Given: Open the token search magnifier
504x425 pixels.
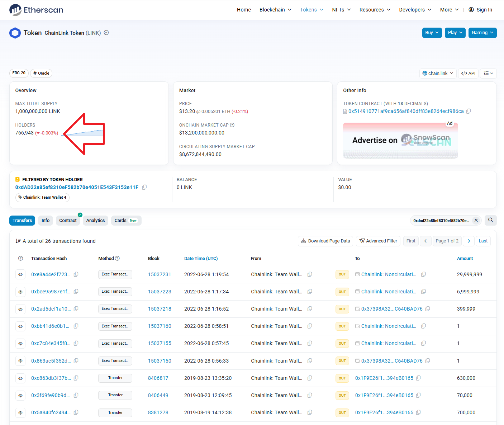Looking at the screenshot, I should coord(491,220).
